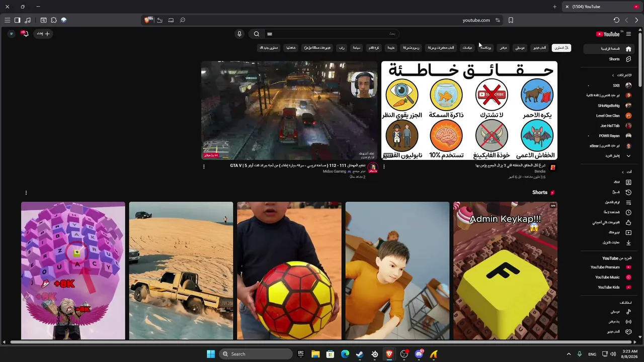Open YouTube notifications bell
The height and width of the screenshot is (362, 644).
click(25, 34)
